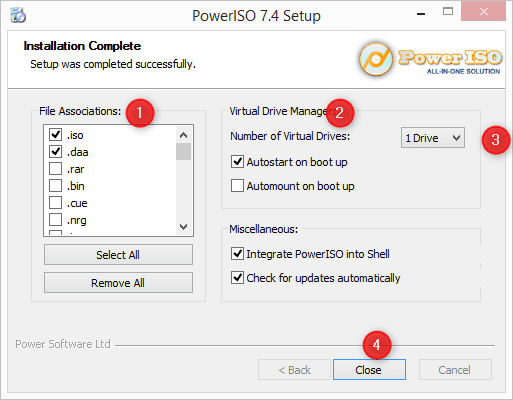
Task: Check the .cue file association
Action: tap(55, 203)
